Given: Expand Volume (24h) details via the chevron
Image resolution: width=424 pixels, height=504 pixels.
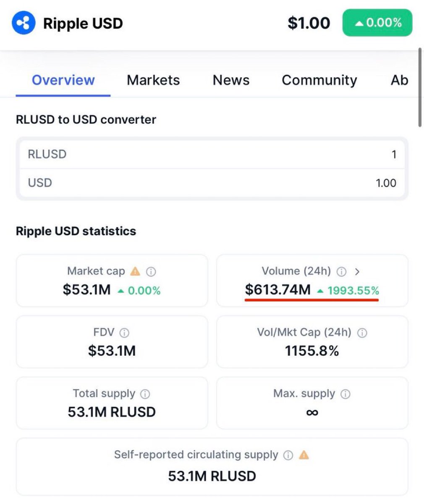Looking at the screenshot, I should point(358,271).
